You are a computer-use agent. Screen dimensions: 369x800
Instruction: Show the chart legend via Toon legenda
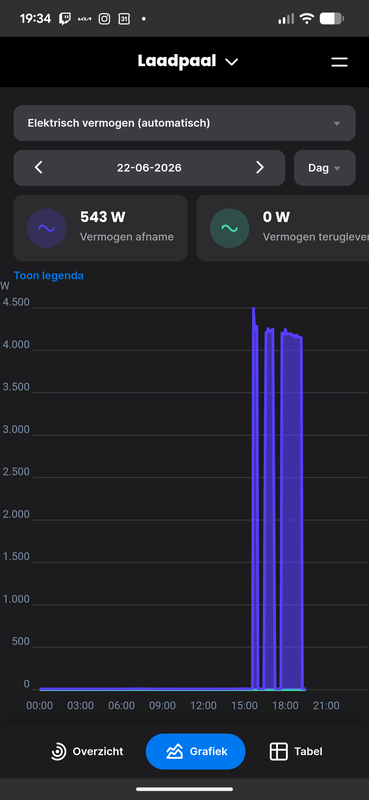click(48, 276)
